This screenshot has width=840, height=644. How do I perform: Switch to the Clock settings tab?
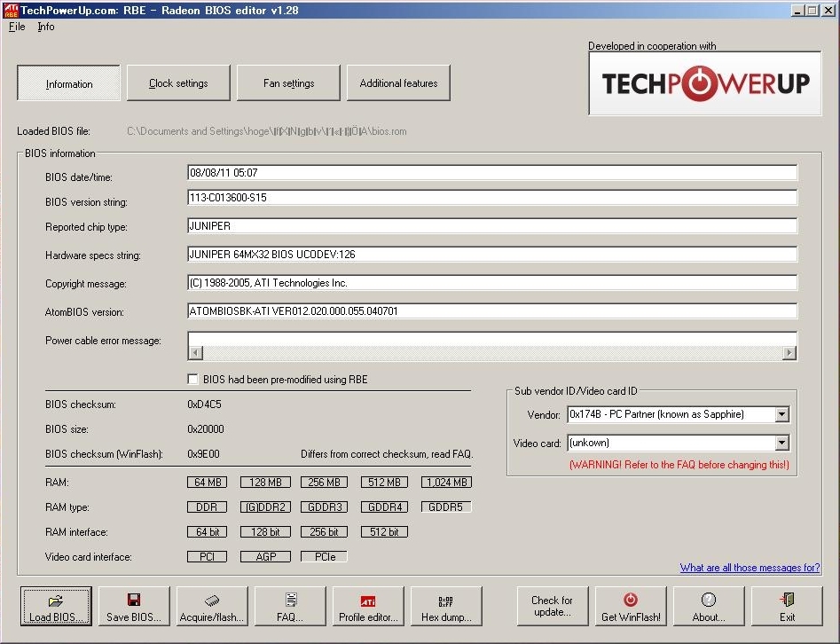pyautogui.click(x=178, y=83)
